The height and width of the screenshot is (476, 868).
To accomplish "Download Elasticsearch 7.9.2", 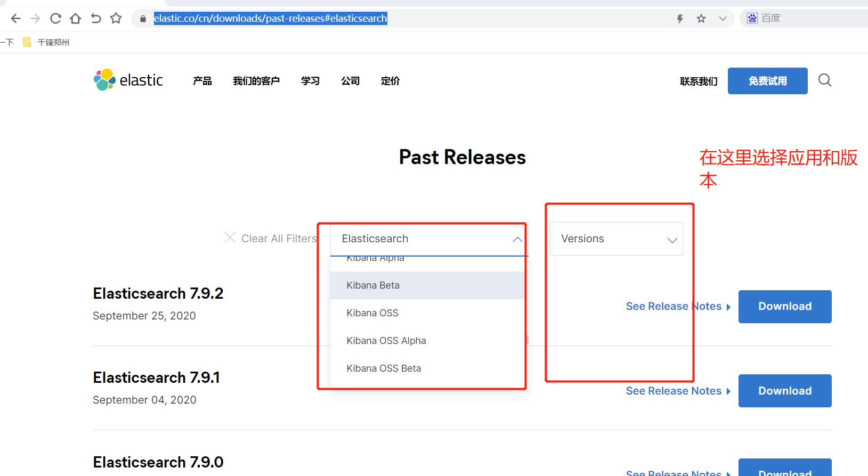I will coord(785,307).
